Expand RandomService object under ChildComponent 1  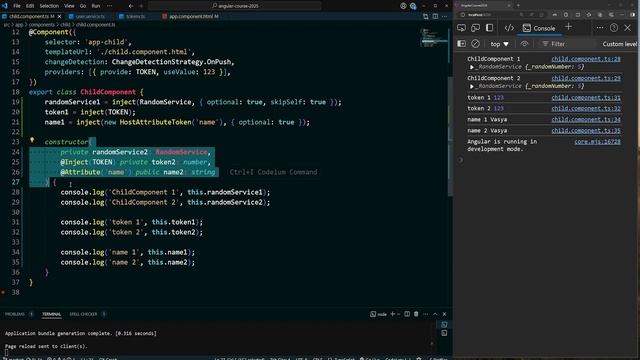(472, 67)
